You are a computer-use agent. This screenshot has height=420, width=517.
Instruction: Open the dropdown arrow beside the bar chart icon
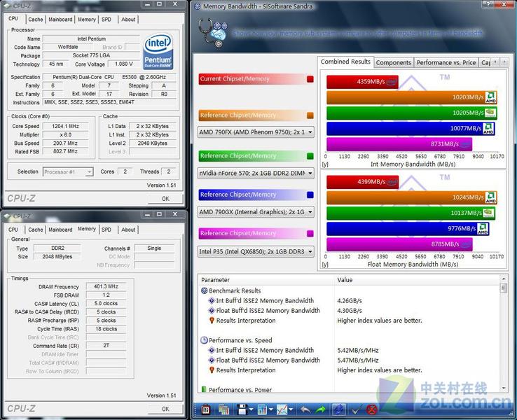tap(271, 409)
